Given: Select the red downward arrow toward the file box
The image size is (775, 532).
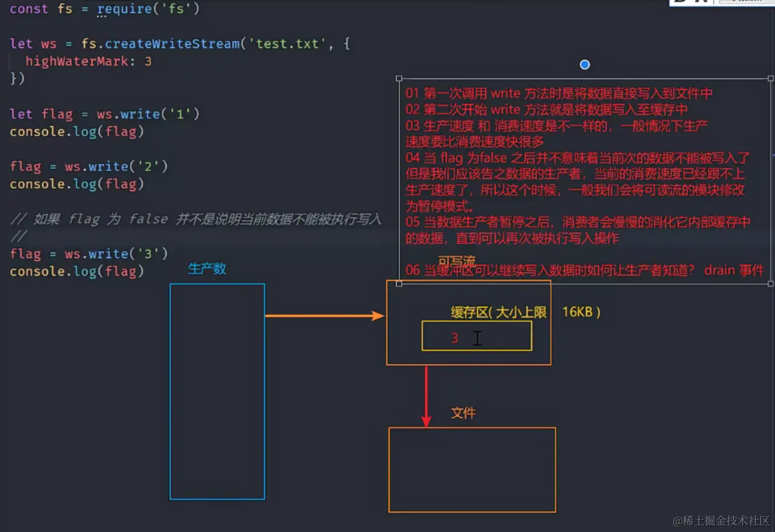Looking at the screenshot, I should click(426, 396).
